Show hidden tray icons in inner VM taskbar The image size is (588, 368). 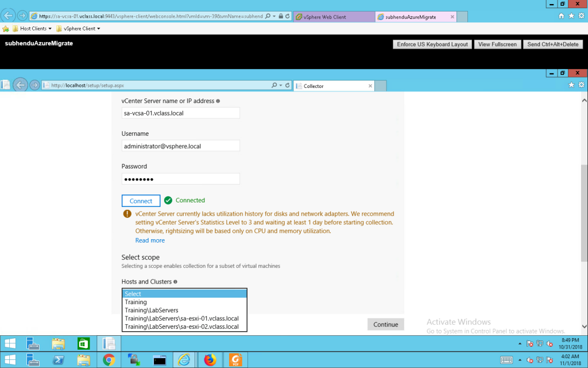(x=520, y=344)
